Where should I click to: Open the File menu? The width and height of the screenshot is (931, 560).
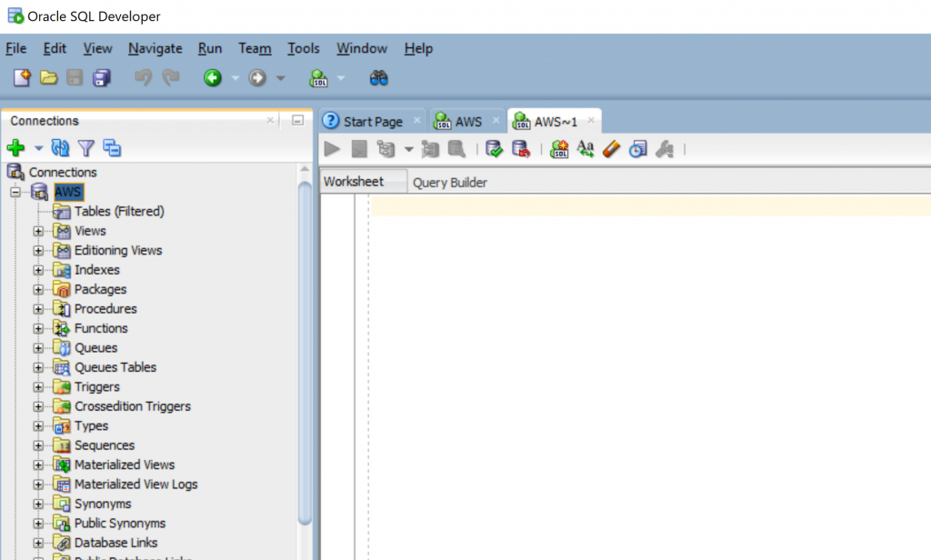pos(16,48)
